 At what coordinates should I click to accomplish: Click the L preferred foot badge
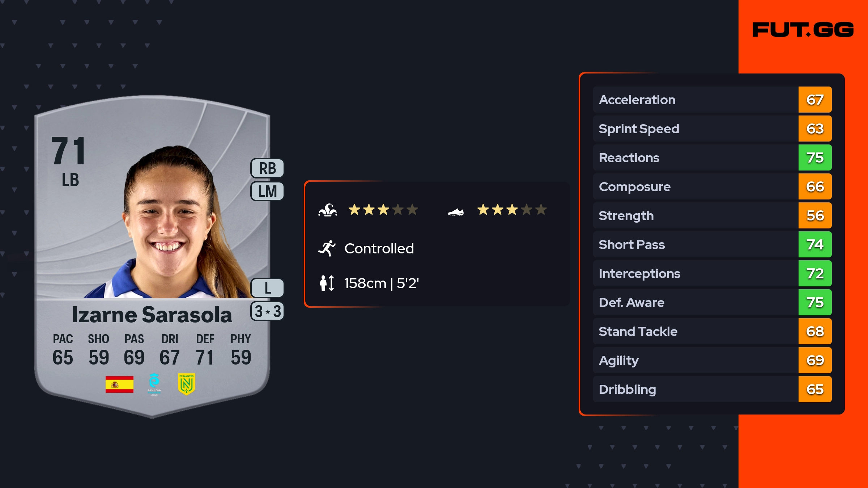click(267, 288)
